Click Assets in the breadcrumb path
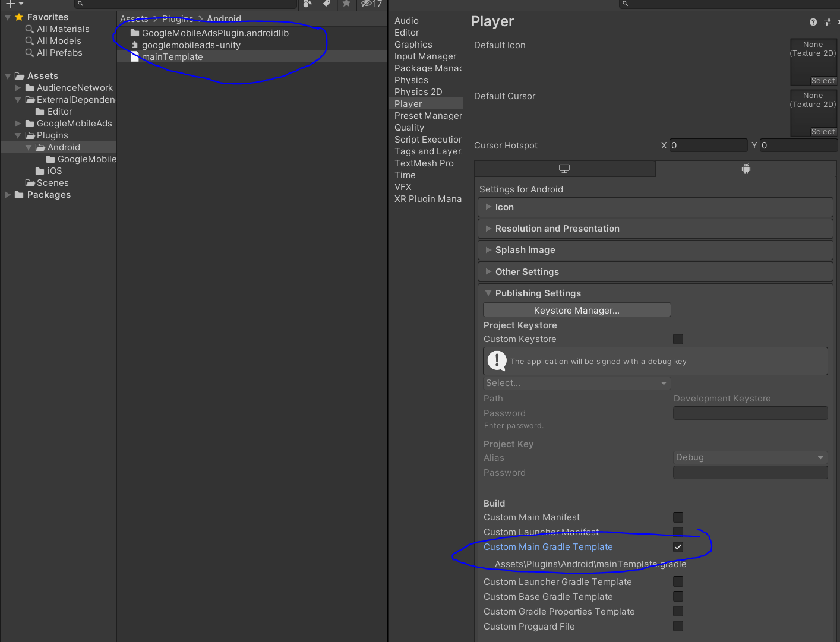This screenshot has height=642, width=840. (x=134, y=19)
